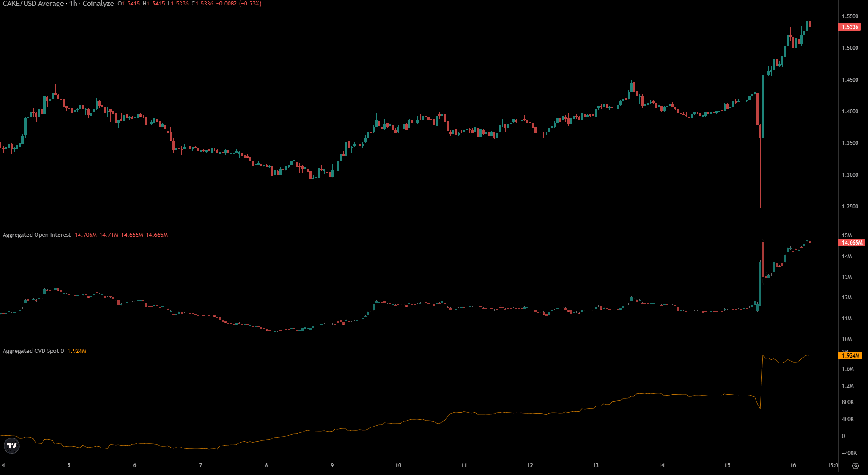Click the 800K level on CVD scale

[x=848, y=402]
